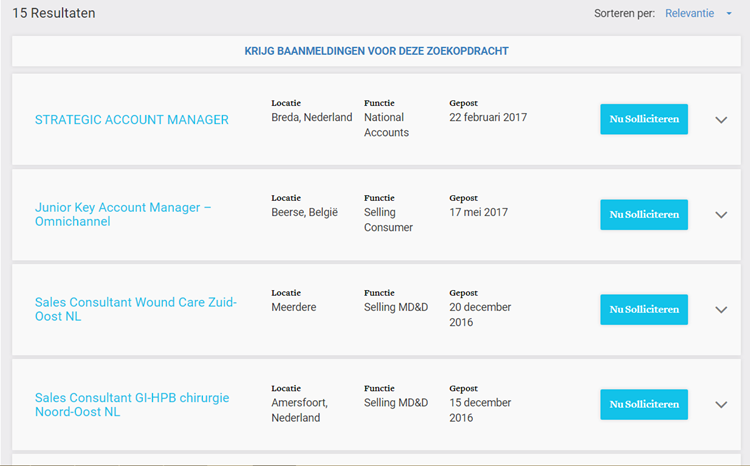750x466 pixels.
Task: Click the 'Amersfoort, Nederland' location text
Action: [299, 410]
